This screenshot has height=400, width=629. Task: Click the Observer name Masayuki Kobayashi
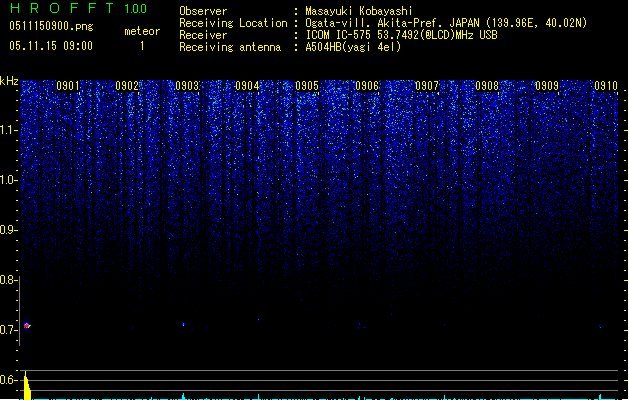click(x=359, y=11)
